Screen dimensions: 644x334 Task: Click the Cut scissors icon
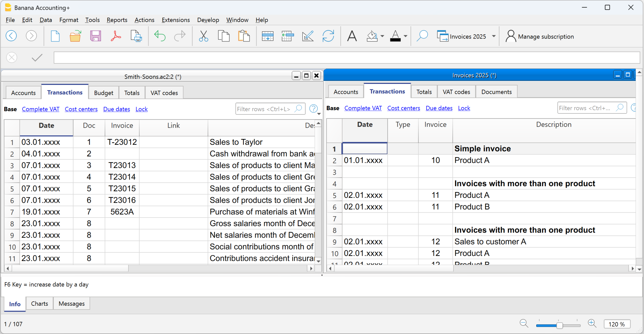click(203, 36)
